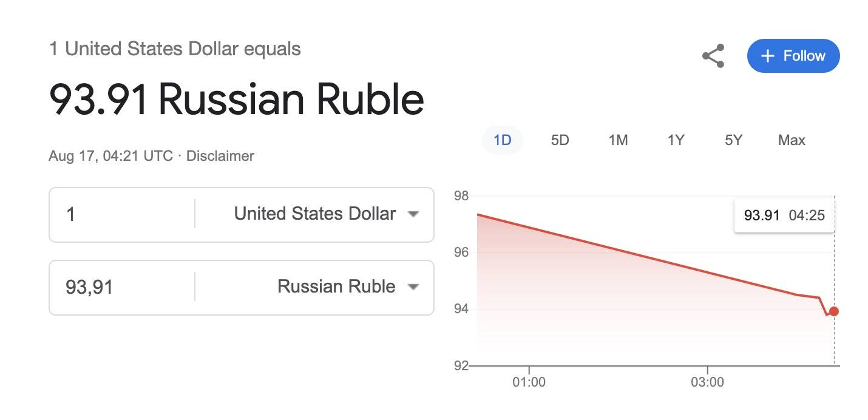Show the 1Y chart range
Viewport: 868px width, 420px height.
pos(676,140)
